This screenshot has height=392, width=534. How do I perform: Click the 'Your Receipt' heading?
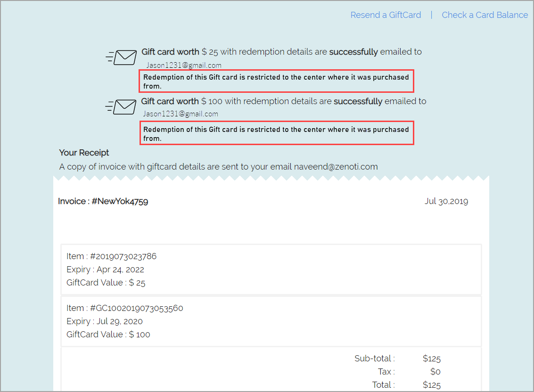[x=84, y=153]
